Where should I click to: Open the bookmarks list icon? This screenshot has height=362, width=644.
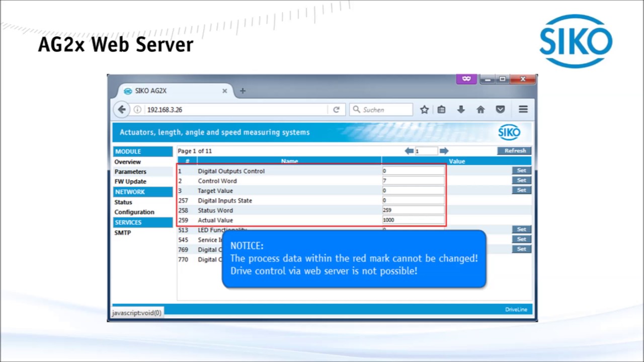tap(441, 110)
